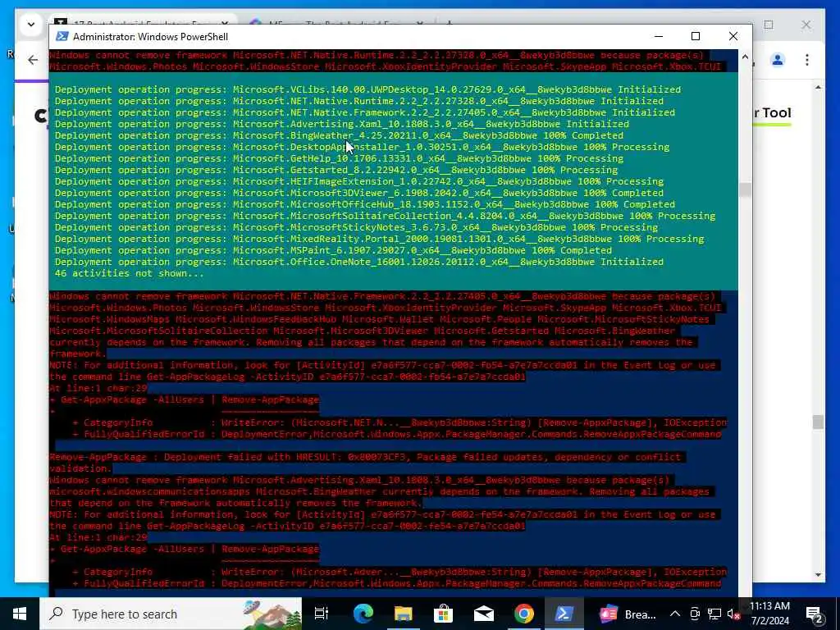This screenshot has height=630, width=840.
Task: Click the Microsoft.Microsoft3DViewer Completed line
Action: tap(359, 193)
